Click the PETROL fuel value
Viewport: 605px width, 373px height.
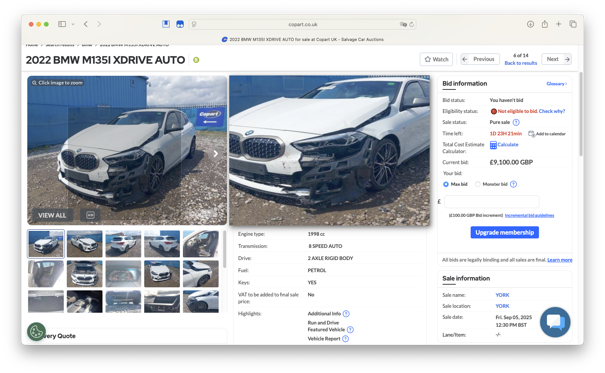point(317,270)
